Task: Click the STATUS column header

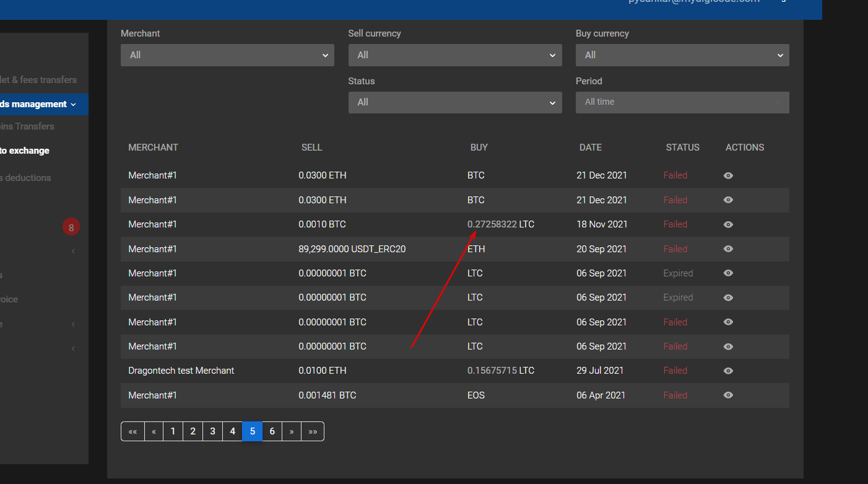Action: tap(683, 147)
